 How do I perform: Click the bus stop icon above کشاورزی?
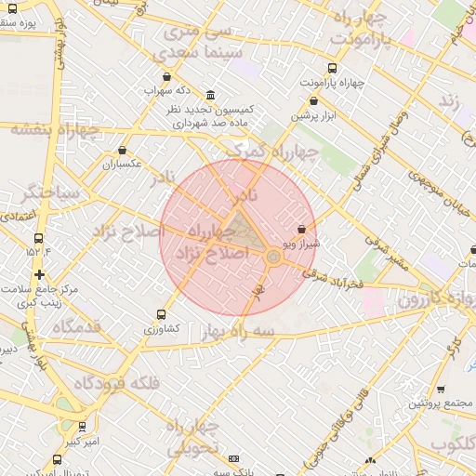click(x=161, y=314)
